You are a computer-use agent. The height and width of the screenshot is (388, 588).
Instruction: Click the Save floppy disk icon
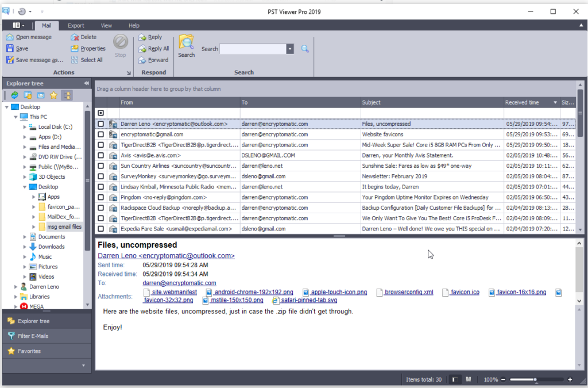[x=10, y=48]
